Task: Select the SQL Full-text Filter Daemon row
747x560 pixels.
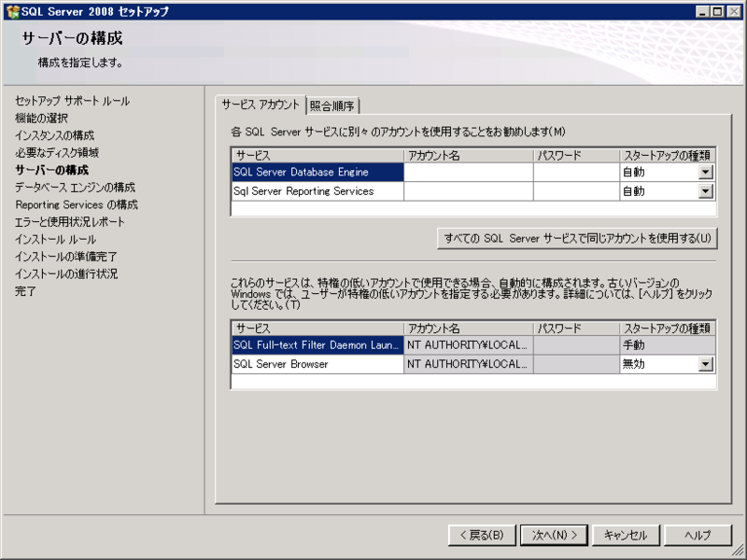Action: pos(317,344)
